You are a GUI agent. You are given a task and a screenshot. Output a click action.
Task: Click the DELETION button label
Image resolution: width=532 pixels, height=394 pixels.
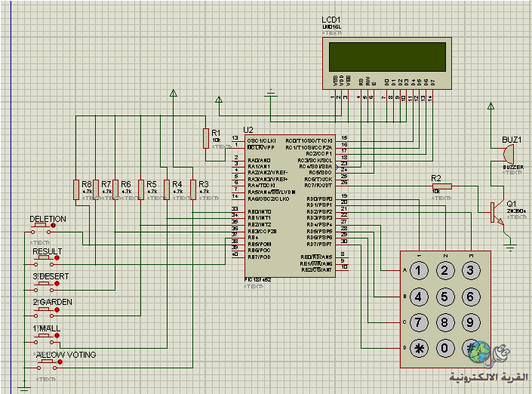pyautogui.click(x=48, y=219)
